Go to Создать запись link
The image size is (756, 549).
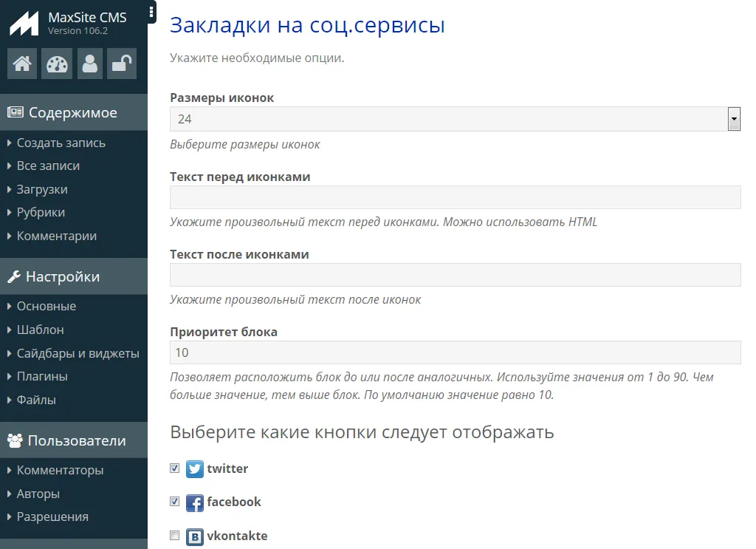point(61,143)
